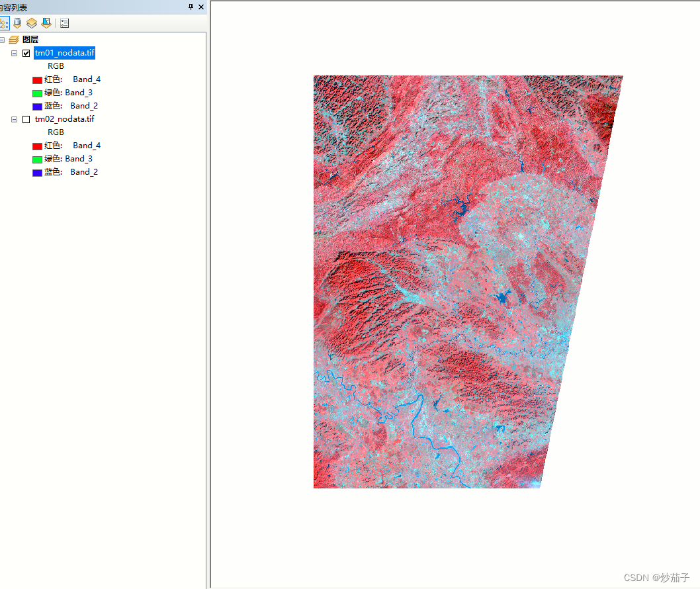
Task: Click blue channel swatch of tm02_nodata.tif
Action: (x=38, y=172)
